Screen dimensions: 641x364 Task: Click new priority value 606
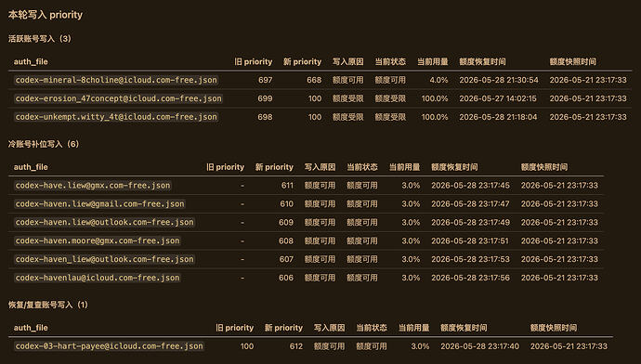(286, 278)
